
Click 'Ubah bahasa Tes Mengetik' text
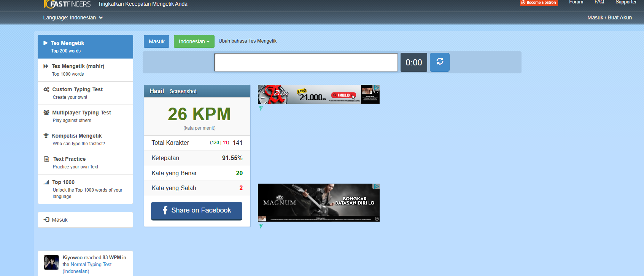(248, 41)
